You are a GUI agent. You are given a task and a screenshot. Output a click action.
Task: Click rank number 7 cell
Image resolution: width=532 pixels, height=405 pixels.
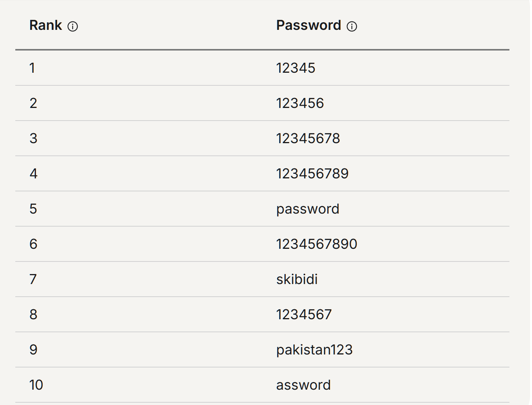coord(33,279)
